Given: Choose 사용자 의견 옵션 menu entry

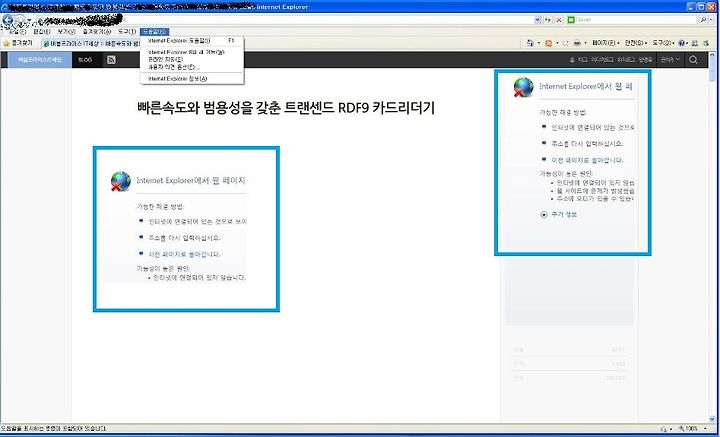Looking at the screenshot, I should point(192,67).
